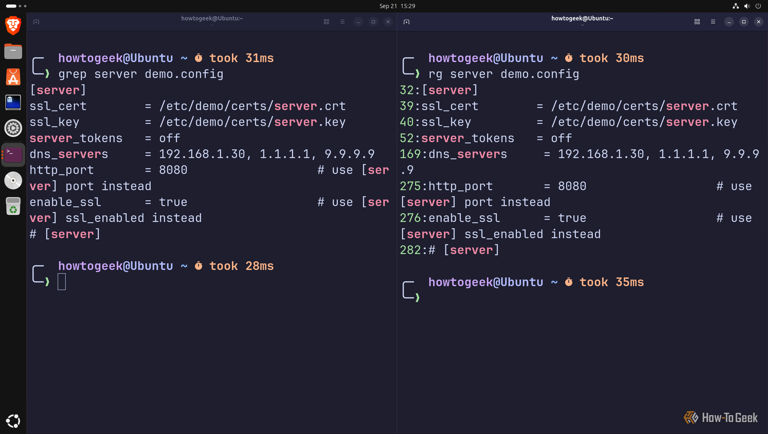Launch the App Center from the dock
768x434 pixels.
[x=13, y=77]
